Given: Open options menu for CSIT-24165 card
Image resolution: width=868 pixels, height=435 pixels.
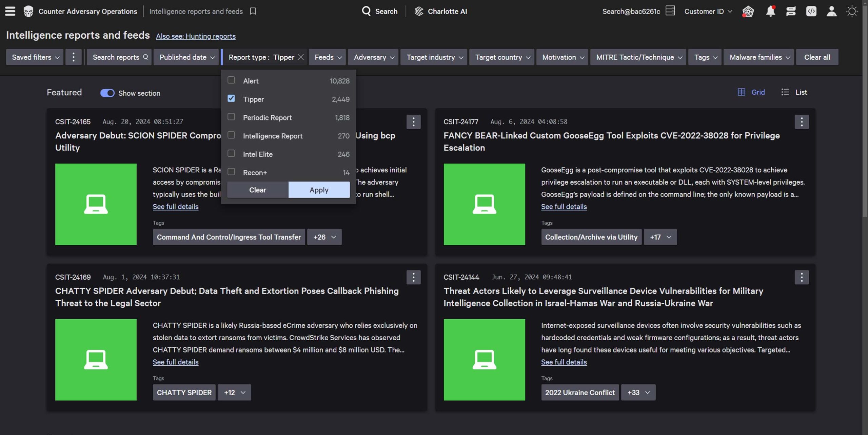Looking at the screenshot, I should tap(413, 122).
